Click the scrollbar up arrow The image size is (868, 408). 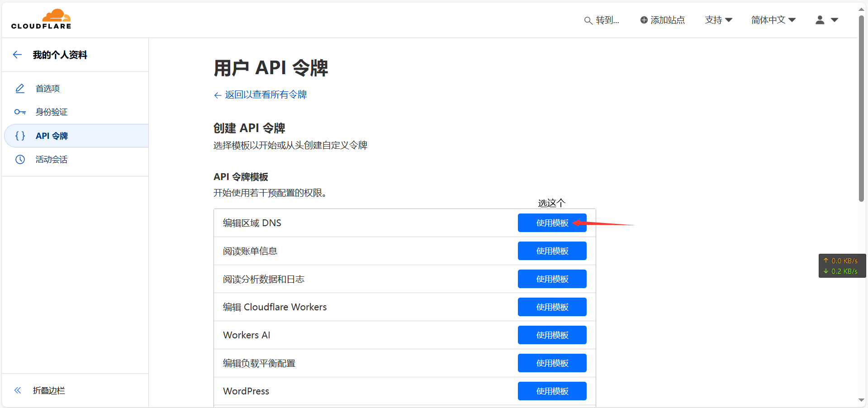[861, 9]
